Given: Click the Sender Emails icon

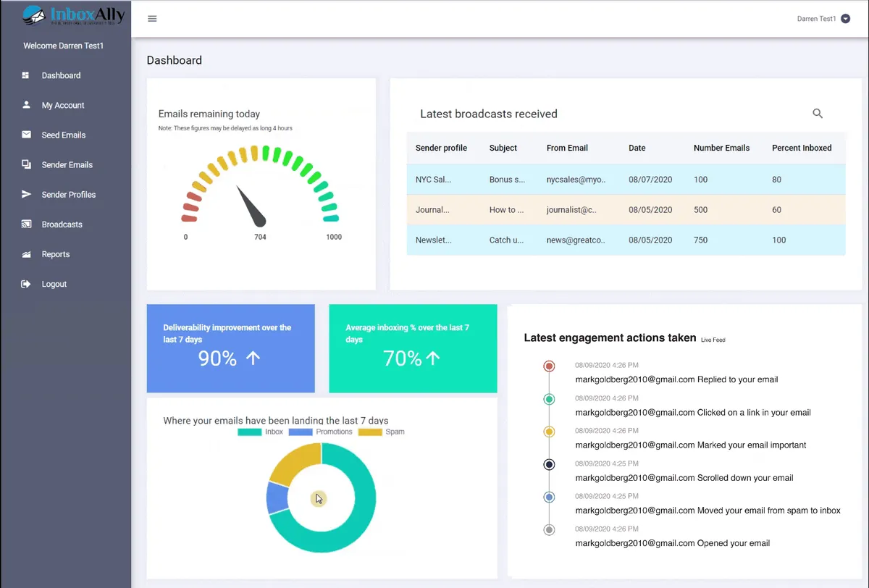Looking at the screenshot, I should click(26, 164).
